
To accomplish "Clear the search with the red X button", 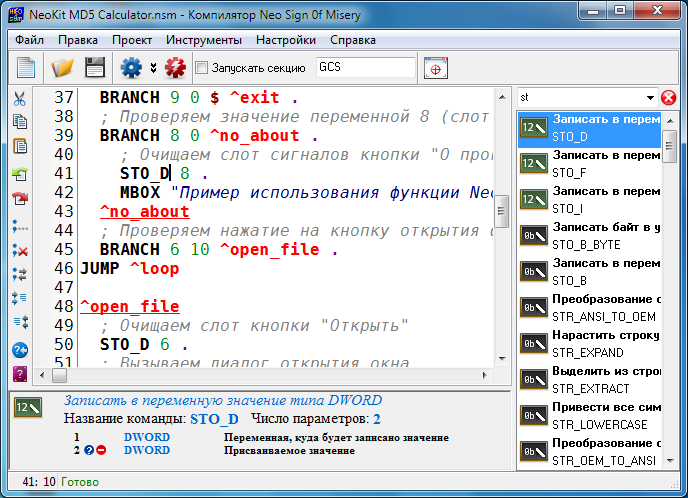I will [x=668, y=97].
